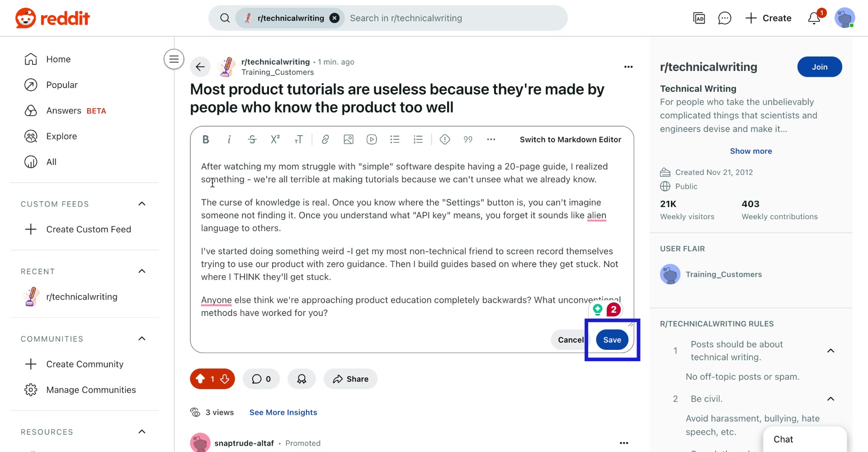
Task: Expand more formatting options with the ellipsis
Action: point(491,139)
